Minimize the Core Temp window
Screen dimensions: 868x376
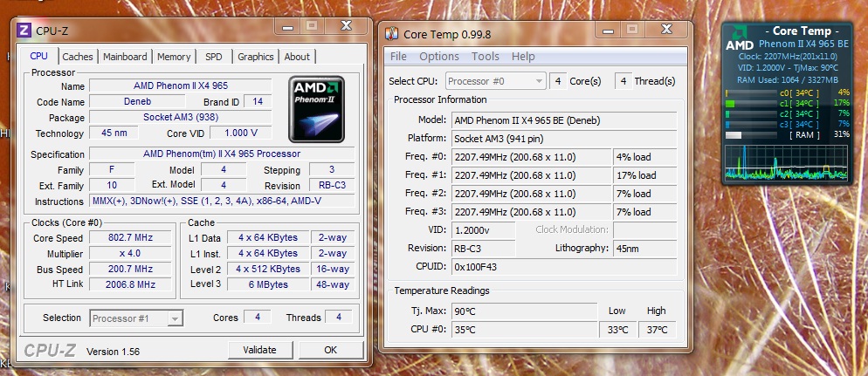[x=609, y=30]
